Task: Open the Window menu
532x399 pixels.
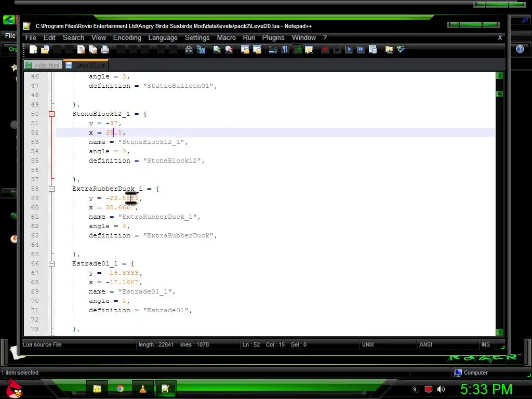Action: click(x=303, y=37)
